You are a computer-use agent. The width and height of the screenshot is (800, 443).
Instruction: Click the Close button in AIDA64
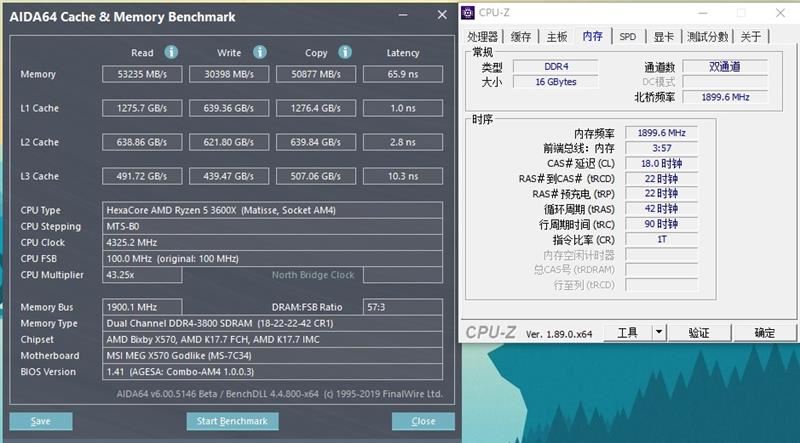click(423, 421)
